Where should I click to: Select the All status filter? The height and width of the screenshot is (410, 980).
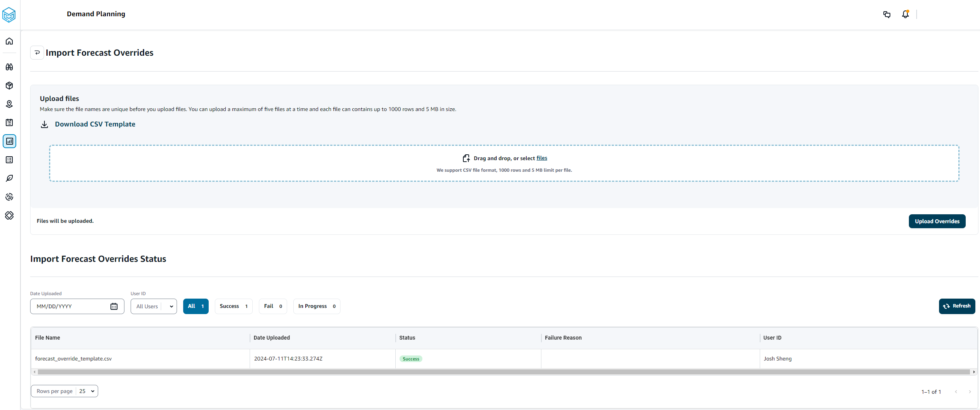[x=196, y=306]
